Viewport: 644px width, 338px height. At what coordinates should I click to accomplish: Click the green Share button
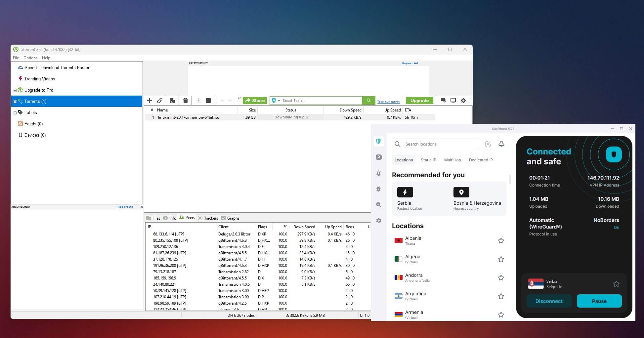255,101
